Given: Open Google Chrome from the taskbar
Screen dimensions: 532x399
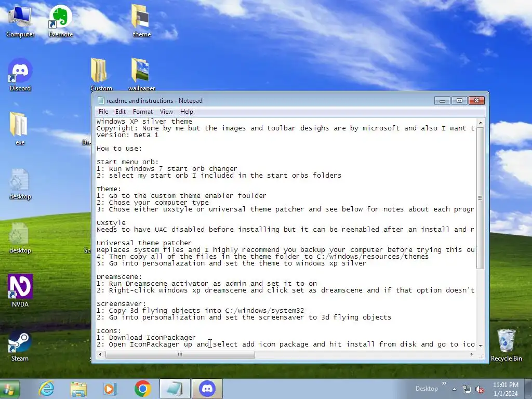Looking at the screenshot, I should [142, 389].
